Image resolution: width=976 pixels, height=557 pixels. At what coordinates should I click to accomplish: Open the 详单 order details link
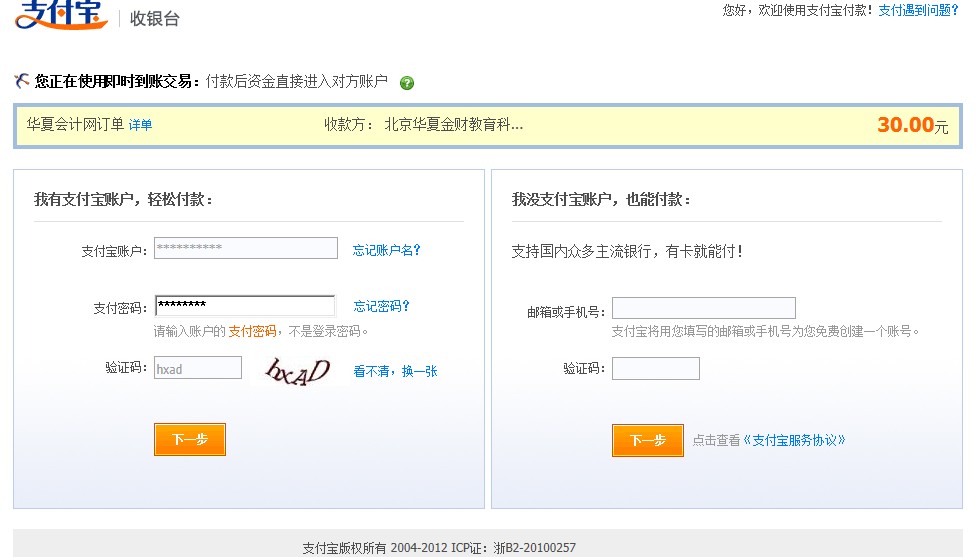140,124
